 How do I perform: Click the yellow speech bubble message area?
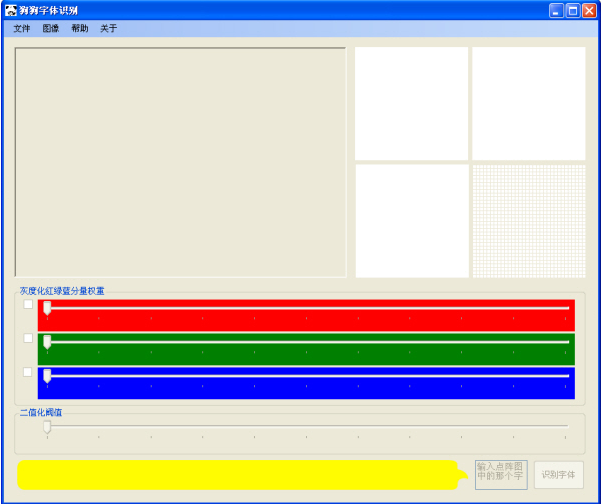coord(238,475)
